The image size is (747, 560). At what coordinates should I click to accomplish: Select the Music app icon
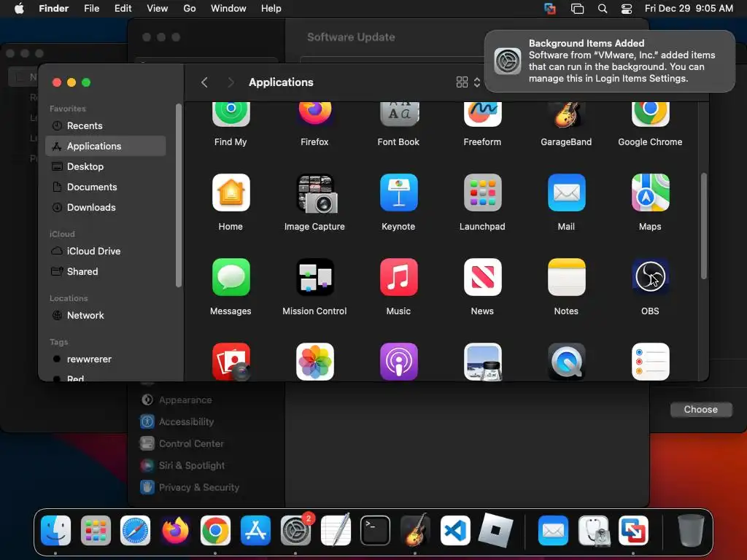(x=398, y=277)
